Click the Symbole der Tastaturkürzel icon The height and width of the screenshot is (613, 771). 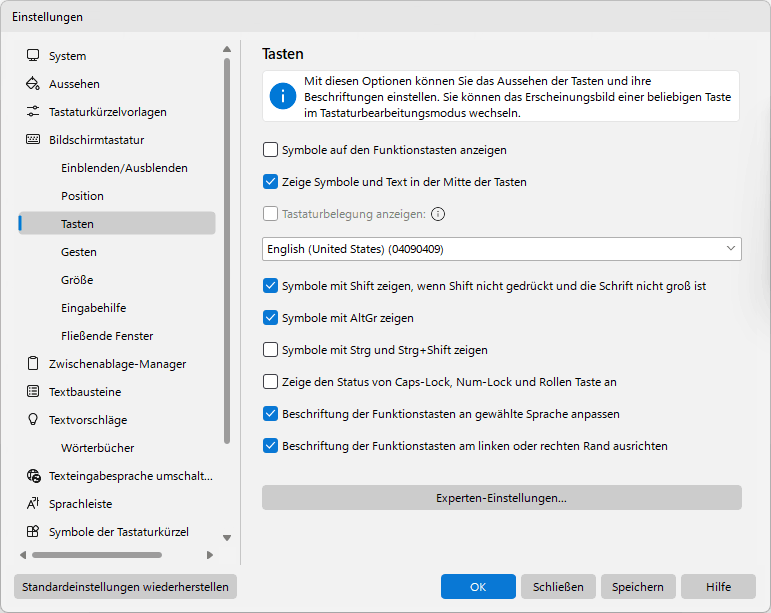(33, 531)
